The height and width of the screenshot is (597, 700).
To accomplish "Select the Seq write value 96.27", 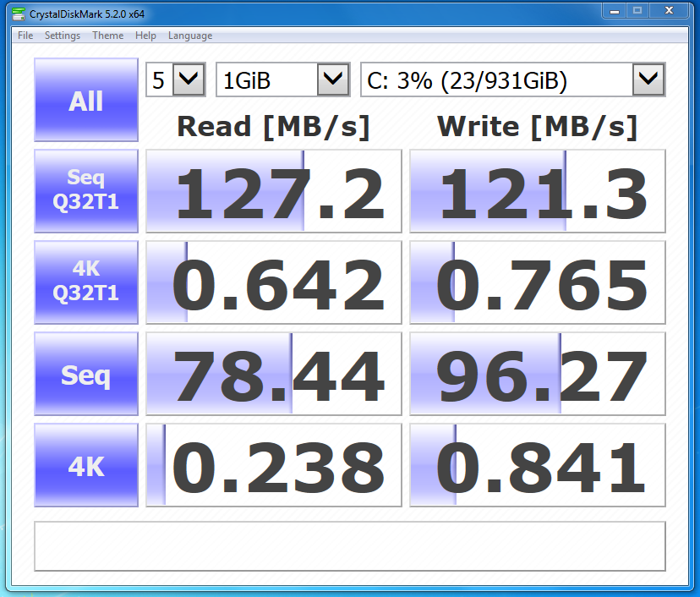I will (x=538, y=374).
